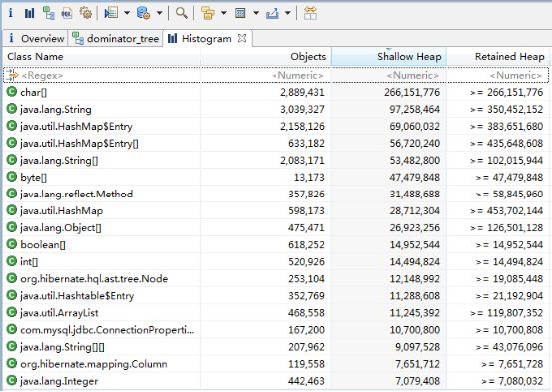Open the dominator tree toolbar icon
The width and height of the screenshot is (552, 392).
(x=48, y=13)
